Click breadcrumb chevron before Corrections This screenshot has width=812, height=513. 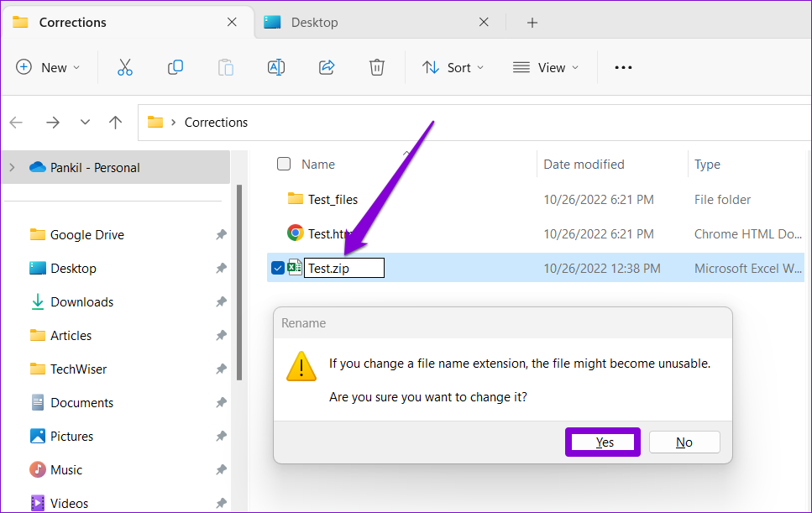(x=174, y=123)
